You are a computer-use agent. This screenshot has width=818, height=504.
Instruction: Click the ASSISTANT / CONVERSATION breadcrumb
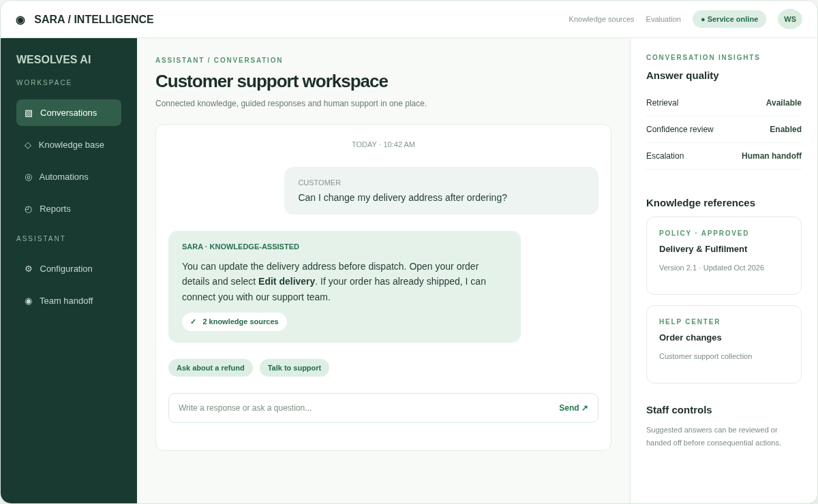coord(219,61)
